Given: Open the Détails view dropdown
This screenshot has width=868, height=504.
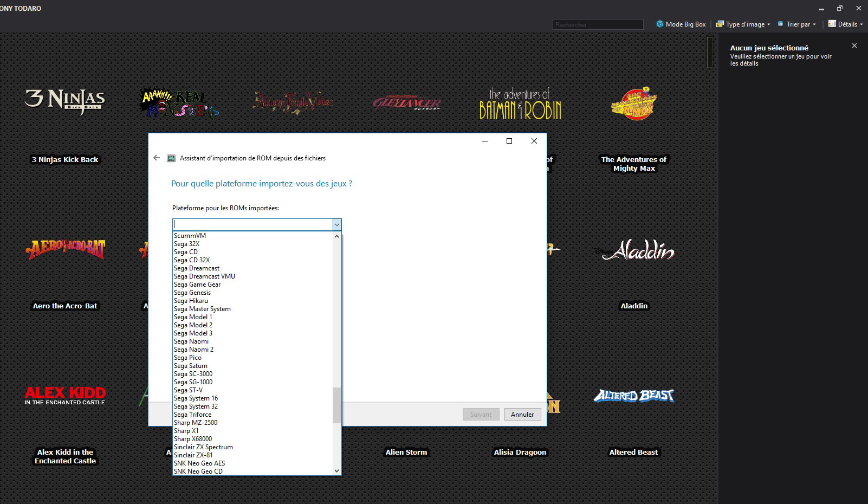Looking at the screenshot, I should tap(845, 24).
